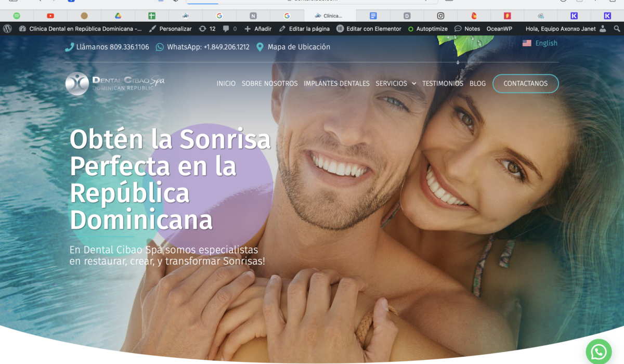Click Editar la página
Image resolution: width=624 pixels, height=364 pixels.
[x=304, y=29]
